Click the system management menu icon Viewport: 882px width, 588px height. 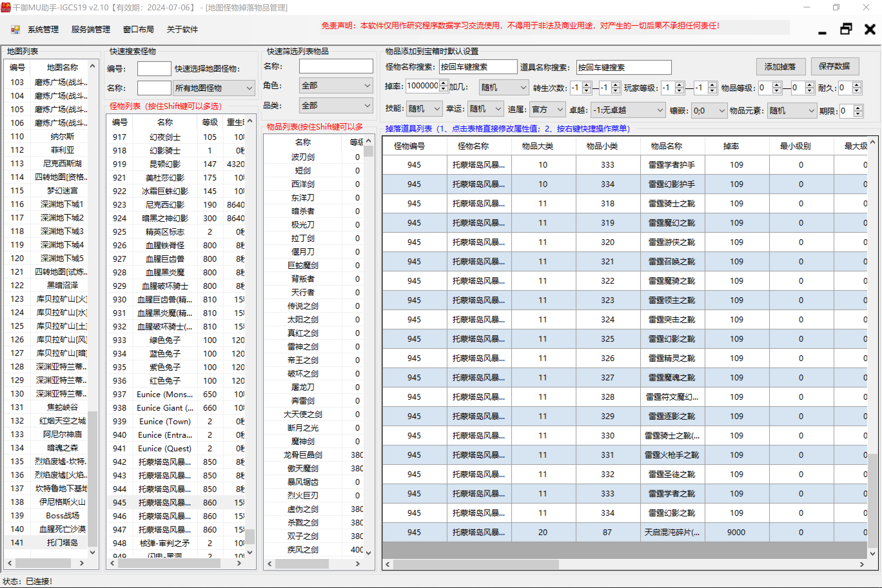(15, 29)
